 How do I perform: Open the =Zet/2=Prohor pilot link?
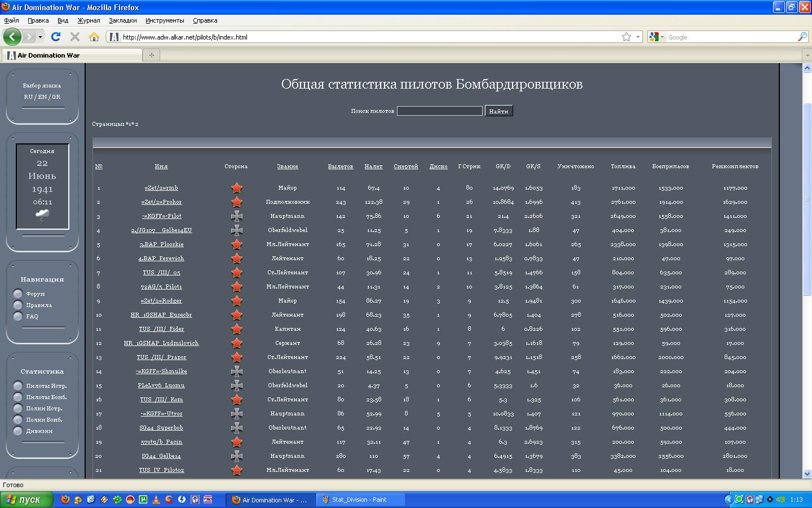click(x=161, y=202)
